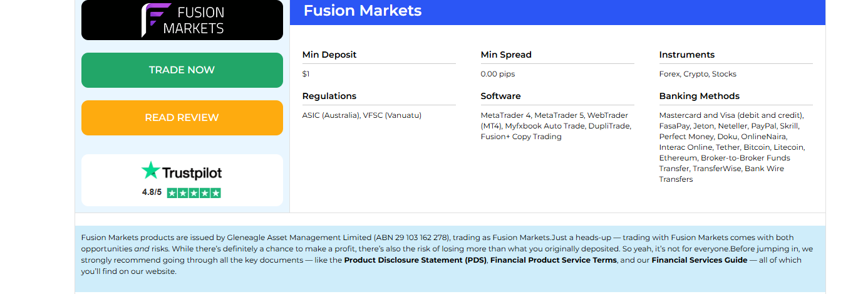Screen dimensions: 868x294
Task: Click the Regulations section heading
Action: (x=329, y=96)
